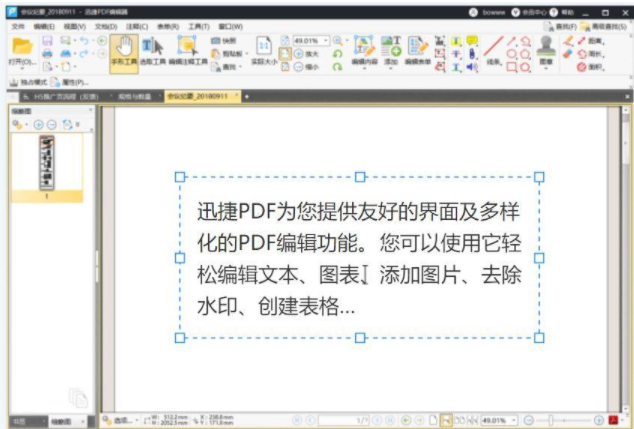Click the 实际大小 actual size icon
Viewport: 634px width, 429px height.
click(264, 51)
